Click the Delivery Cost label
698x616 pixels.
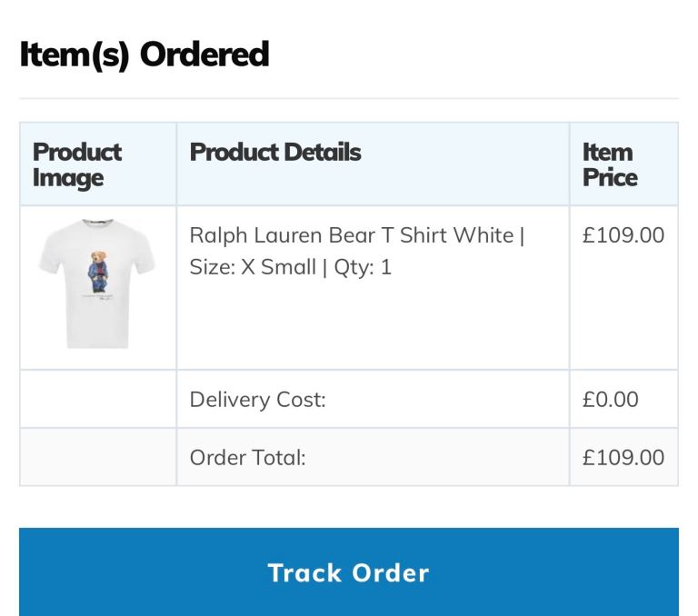click(x=257, y=400)
